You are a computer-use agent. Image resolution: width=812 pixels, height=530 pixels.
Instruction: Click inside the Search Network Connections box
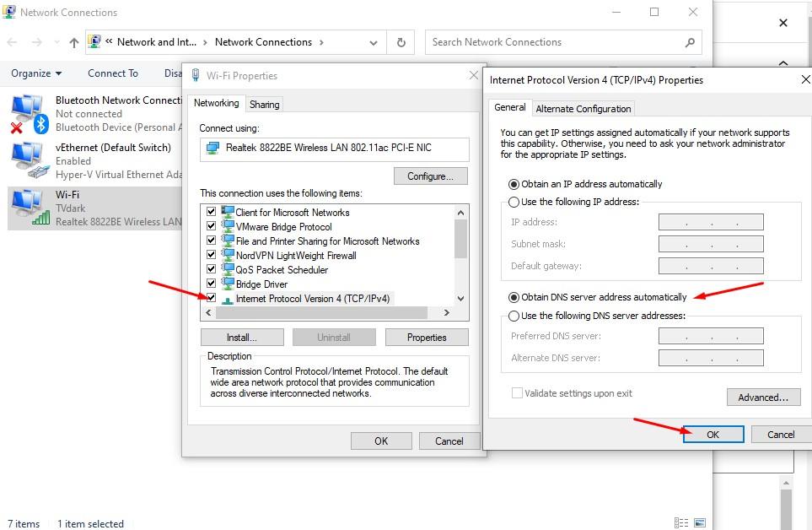coord(548,42)
